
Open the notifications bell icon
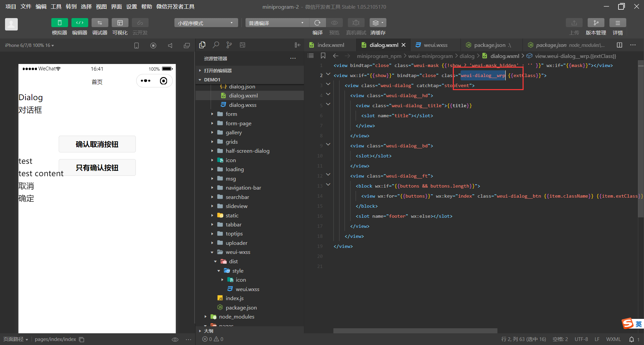click(631, 339)
